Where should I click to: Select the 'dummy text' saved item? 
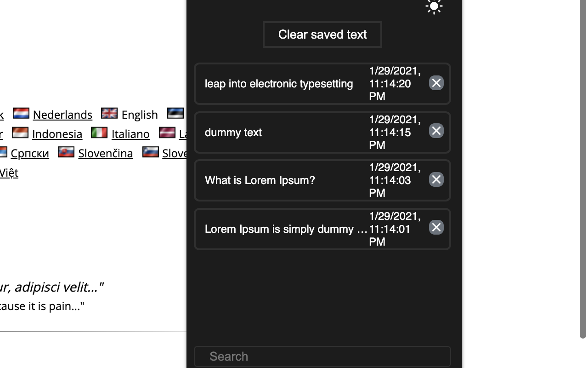[233, 132]
